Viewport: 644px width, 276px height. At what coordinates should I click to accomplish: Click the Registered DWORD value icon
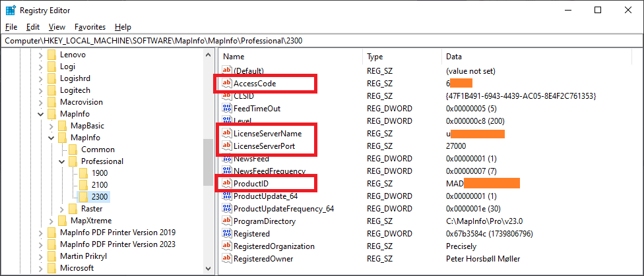[227, 234]
